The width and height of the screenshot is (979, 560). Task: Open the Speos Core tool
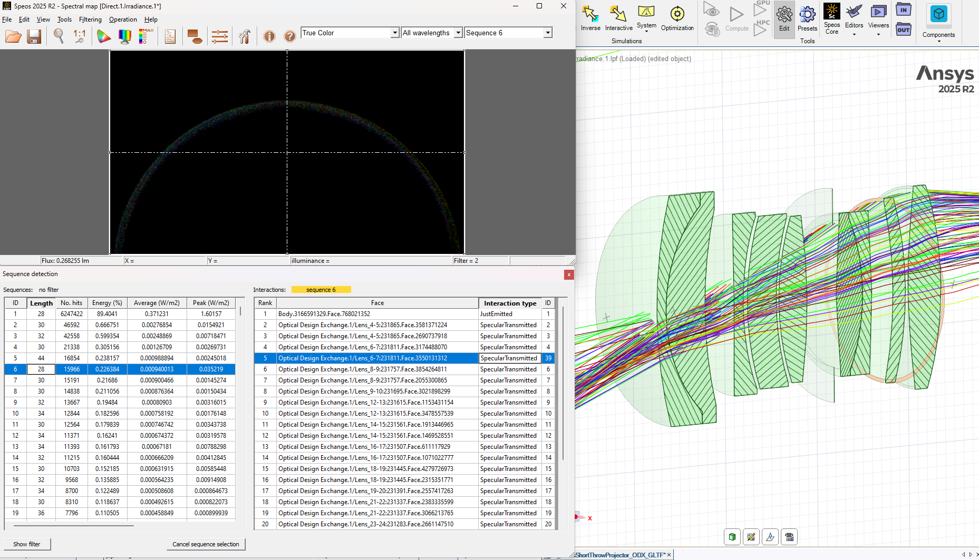point(832,19)
